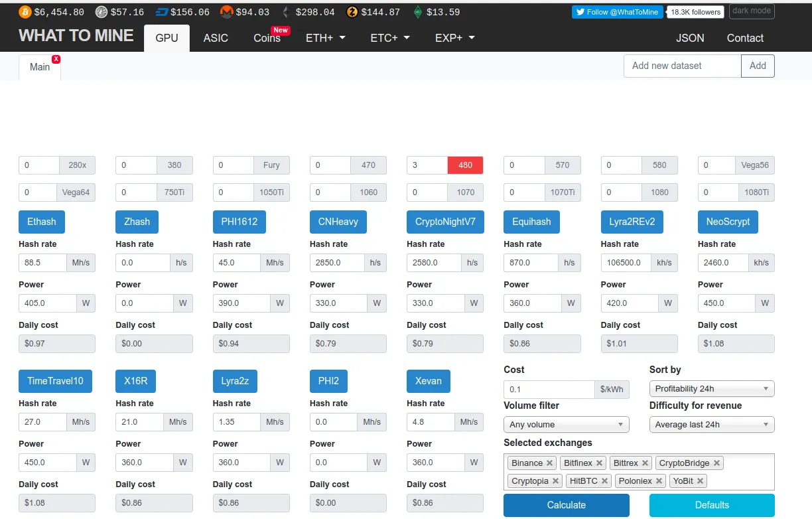Edit the electricity Cost field

[x=549, y=389]
